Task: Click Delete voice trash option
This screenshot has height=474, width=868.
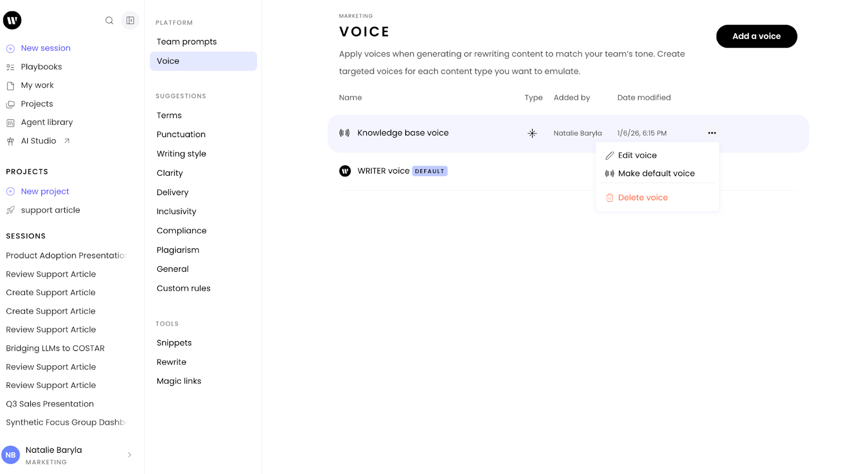Action: tap(642, 198)
